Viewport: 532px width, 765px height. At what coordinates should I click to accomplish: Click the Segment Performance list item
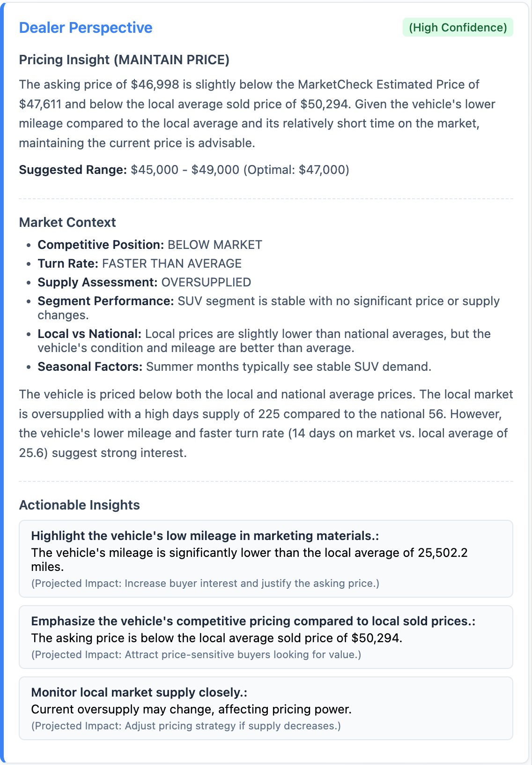tap(268, 307)
